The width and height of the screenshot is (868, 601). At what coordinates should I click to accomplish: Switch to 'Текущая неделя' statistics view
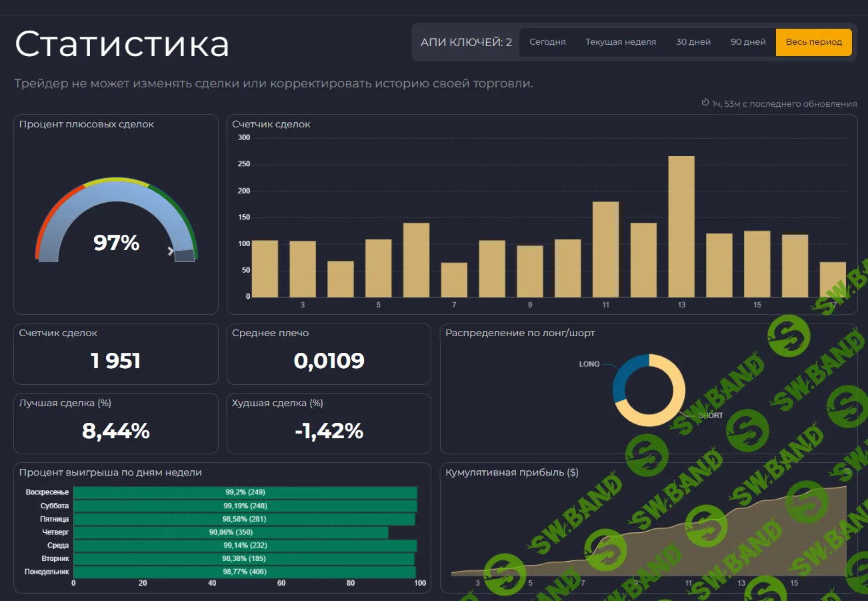pos(621,41)
